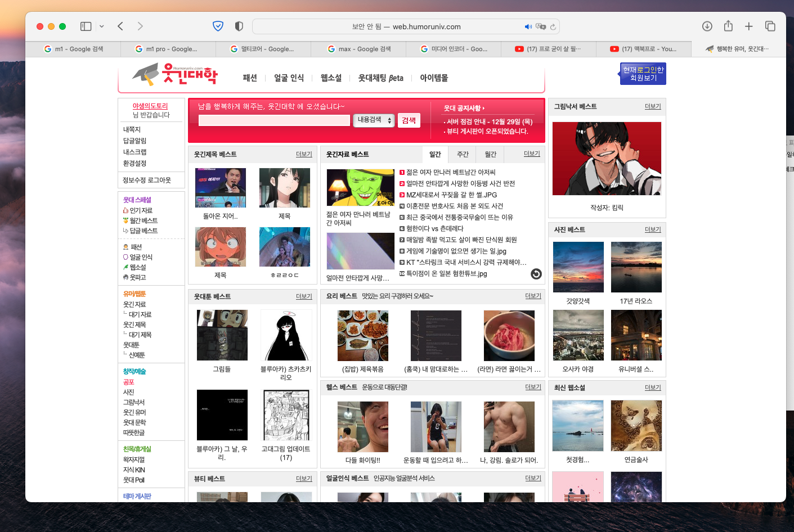Viewport: 794px width, 532px height.
Task: Switch to the 월간 tab
Action: [x=491, y=154]
